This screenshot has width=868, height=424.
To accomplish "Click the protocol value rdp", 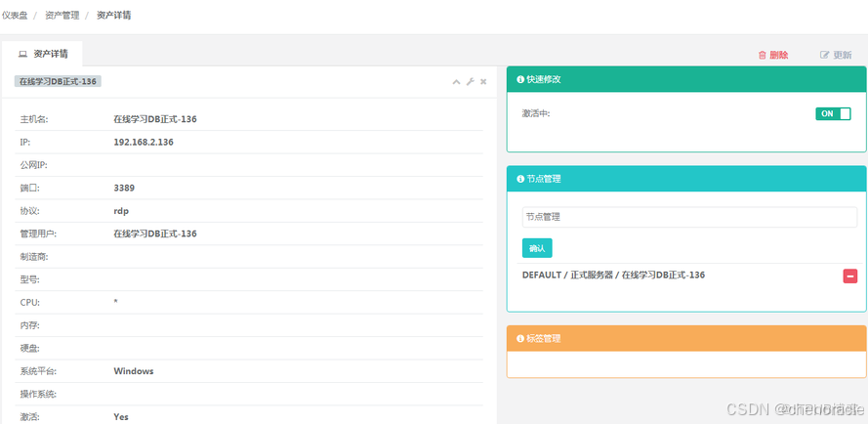I will click(x=121, y=211).
